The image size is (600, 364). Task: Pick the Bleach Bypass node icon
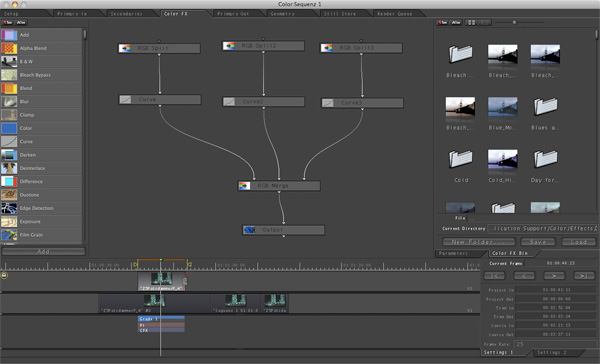(x=9, y=75)
